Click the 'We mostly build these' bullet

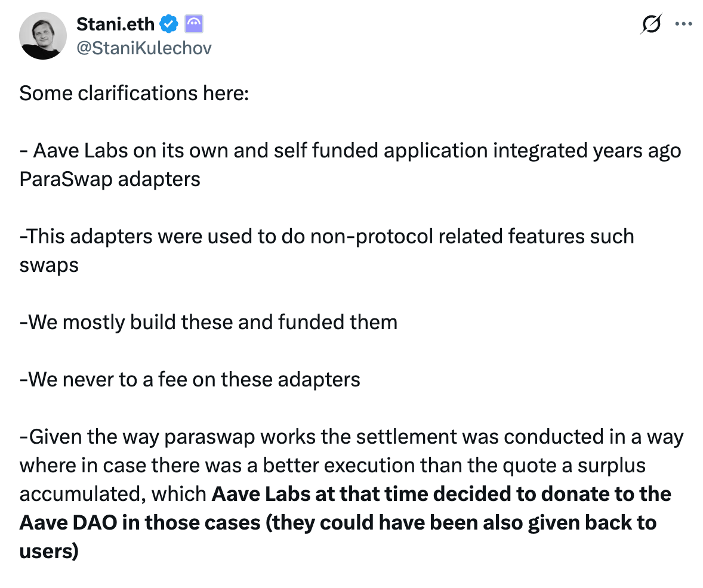pyautogui.click(x=208, y=322)
